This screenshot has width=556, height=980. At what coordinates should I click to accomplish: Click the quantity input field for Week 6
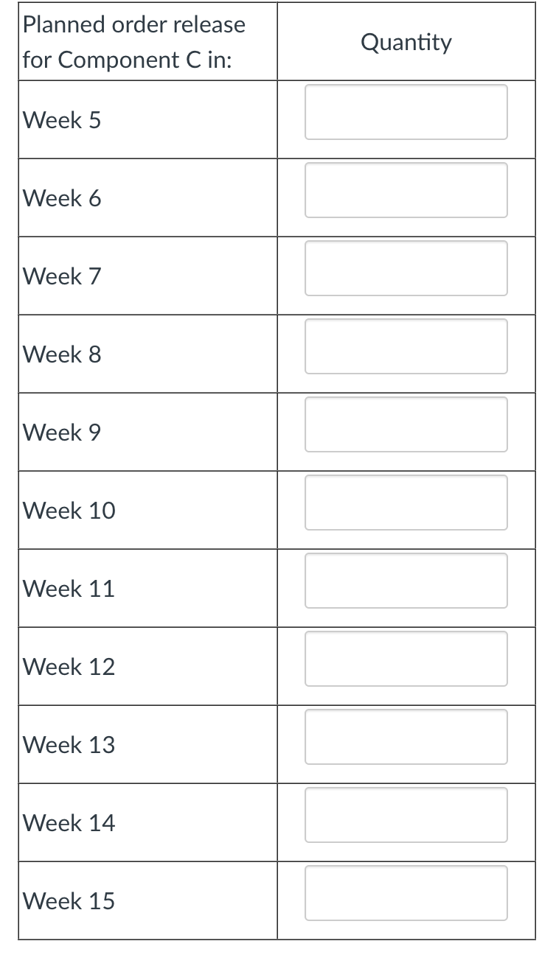[406, 190]
